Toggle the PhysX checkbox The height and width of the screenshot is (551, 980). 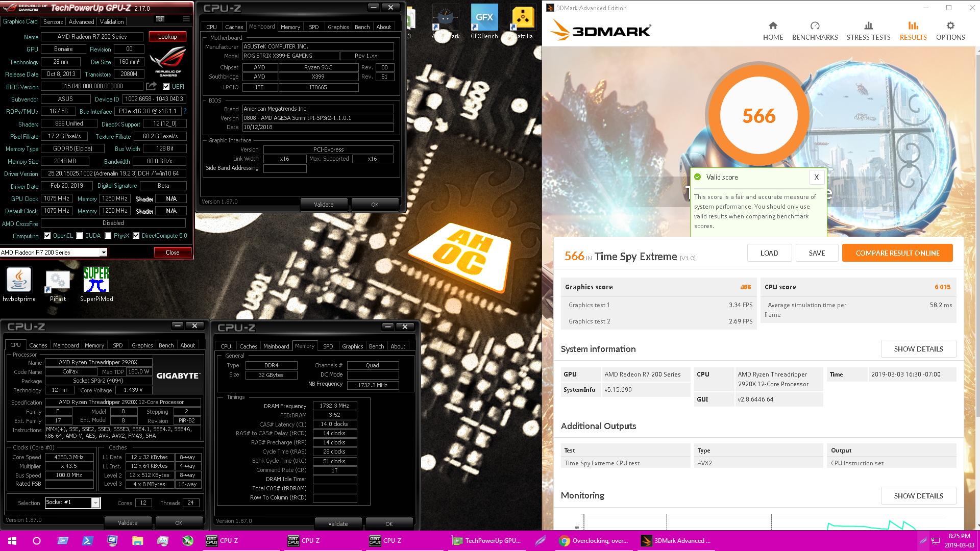(108, 236)
